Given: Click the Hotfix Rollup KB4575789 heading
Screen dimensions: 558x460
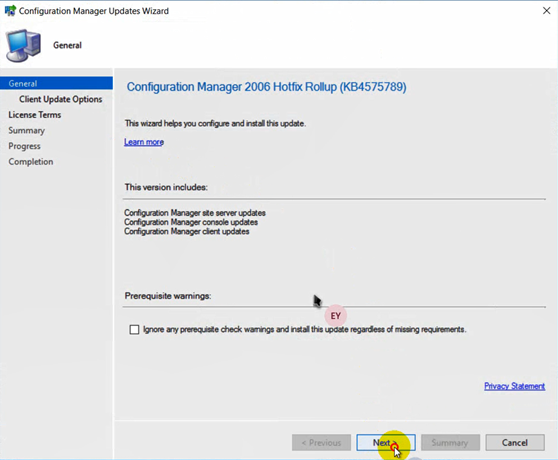Looking at the screenshot, I should coord(267,87).
